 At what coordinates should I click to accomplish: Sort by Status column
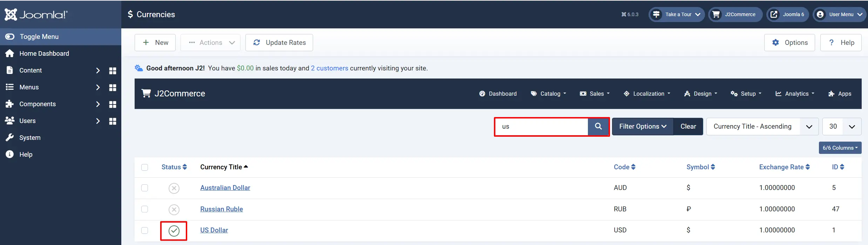[174, 167]
